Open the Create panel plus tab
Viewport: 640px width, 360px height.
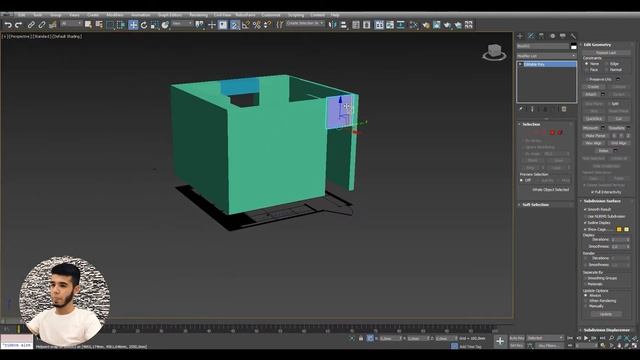click(520, 36)
